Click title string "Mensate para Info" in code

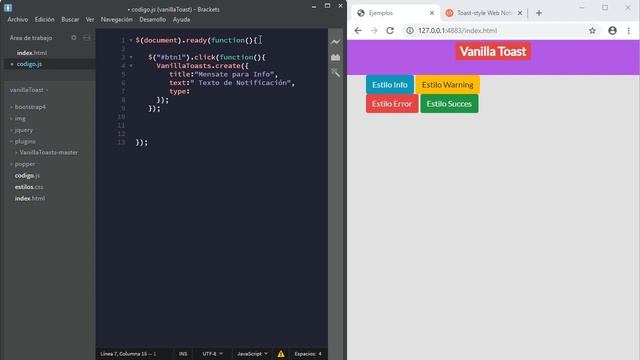click(234, 74)
